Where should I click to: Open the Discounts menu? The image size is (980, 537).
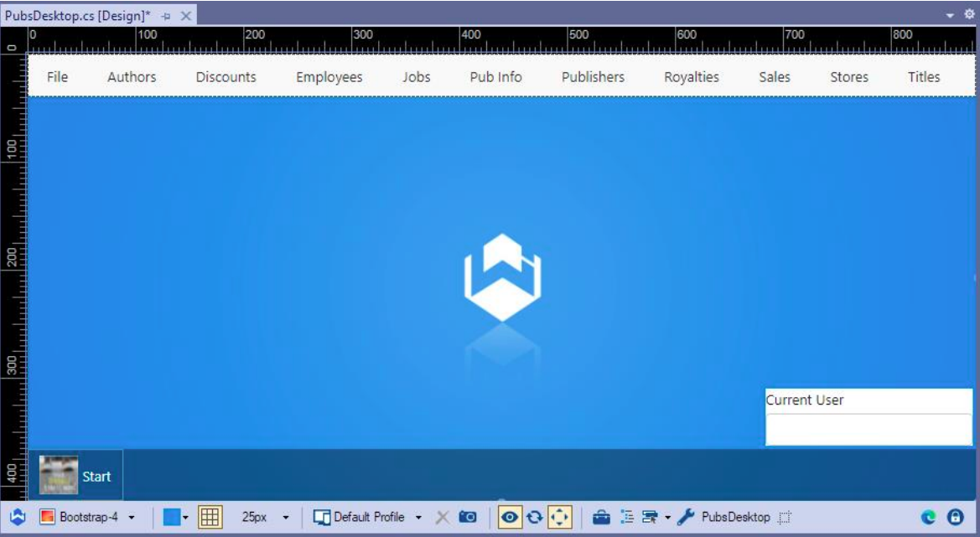[x=226, y=77]
